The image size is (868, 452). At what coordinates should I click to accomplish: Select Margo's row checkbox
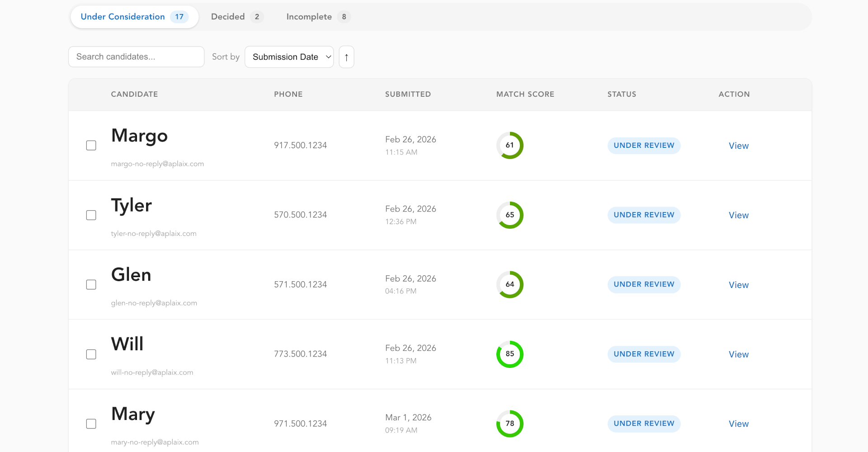pyautogui.click(x=91, y=146)
